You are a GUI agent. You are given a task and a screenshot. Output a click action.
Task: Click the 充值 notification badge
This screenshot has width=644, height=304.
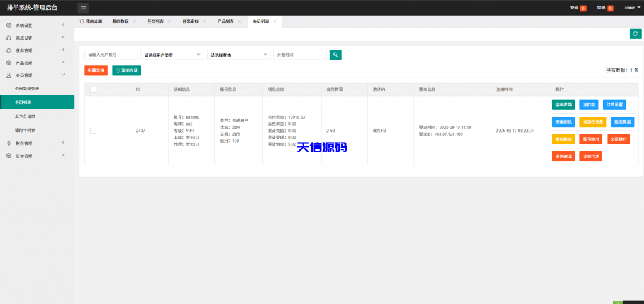583,8
